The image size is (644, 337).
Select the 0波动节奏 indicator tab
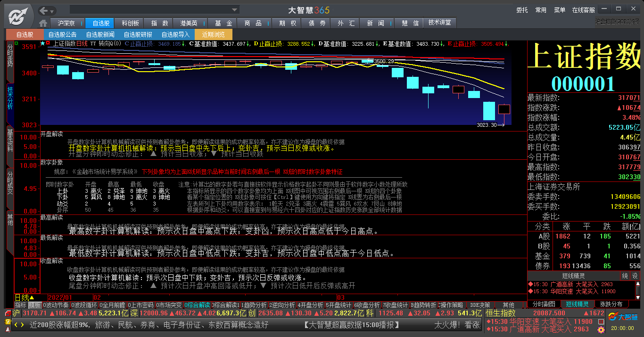[x=56, y=305]
